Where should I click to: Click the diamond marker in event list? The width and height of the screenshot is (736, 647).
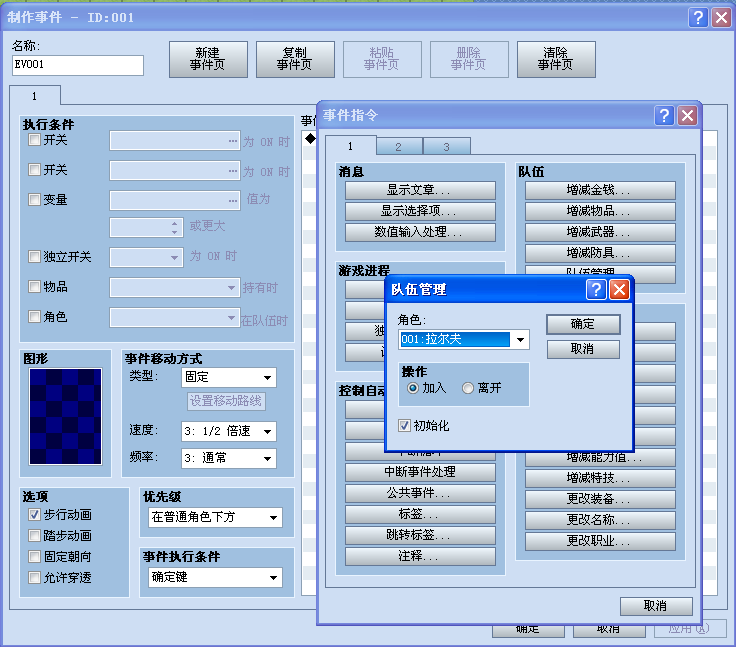click(x=310, y=139)
